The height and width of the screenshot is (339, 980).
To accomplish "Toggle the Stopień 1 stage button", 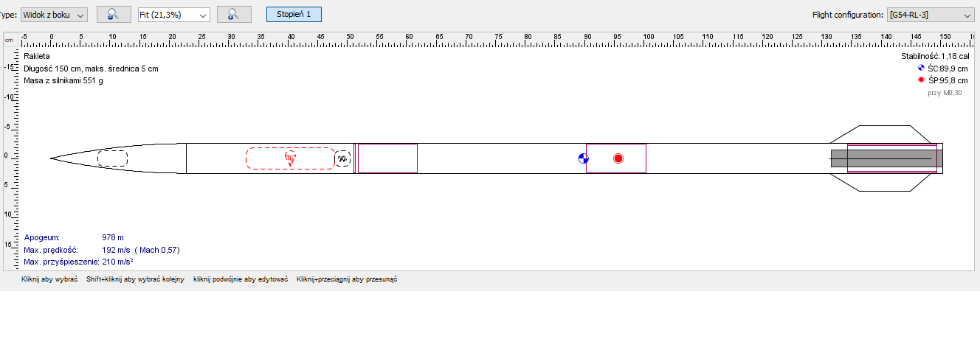I will [294, 14].
